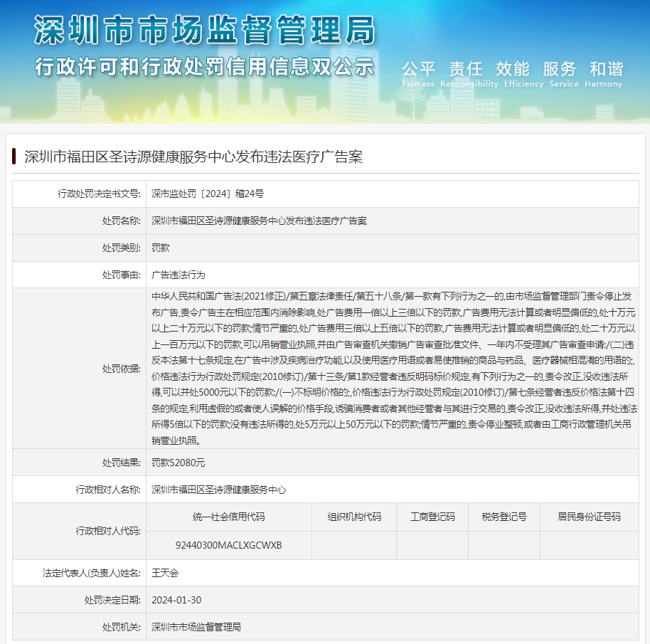The width and height of the screenshot is (650, 644).
Task: Click the representative name 王天会
Action: click(165, 573)
